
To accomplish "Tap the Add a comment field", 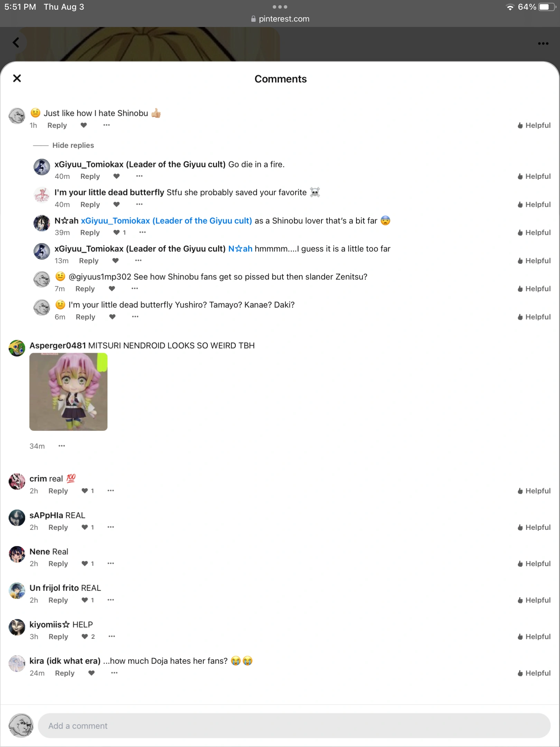I will point(294,726).
